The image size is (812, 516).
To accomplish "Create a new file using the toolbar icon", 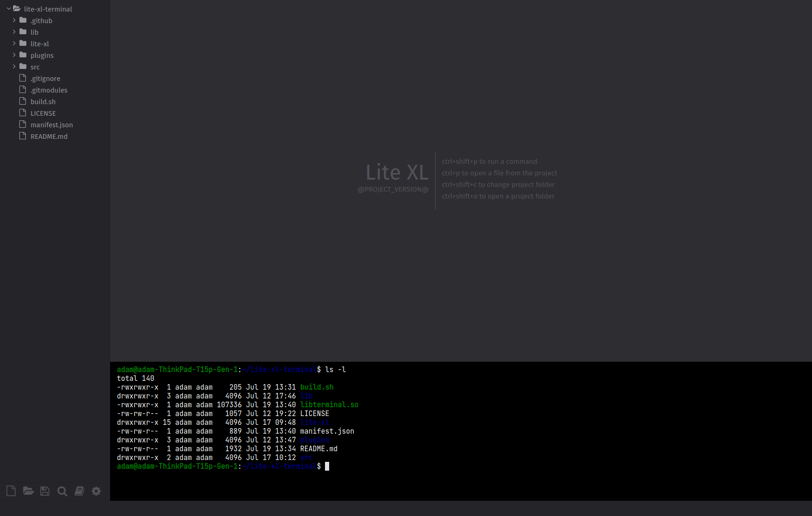I will tap(11, 491).
